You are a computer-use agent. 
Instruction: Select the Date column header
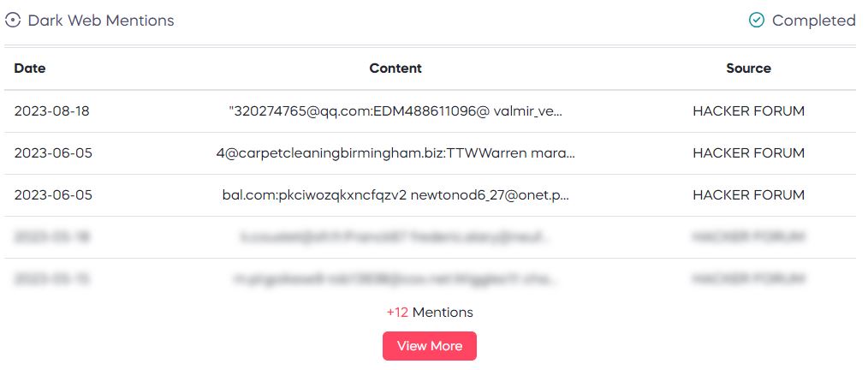click(x=30, y=69)
